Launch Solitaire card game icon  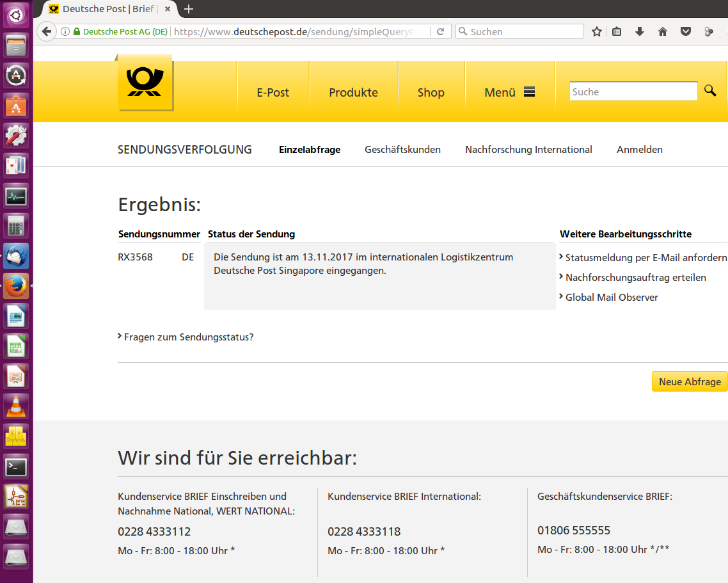tap(16, 166)
